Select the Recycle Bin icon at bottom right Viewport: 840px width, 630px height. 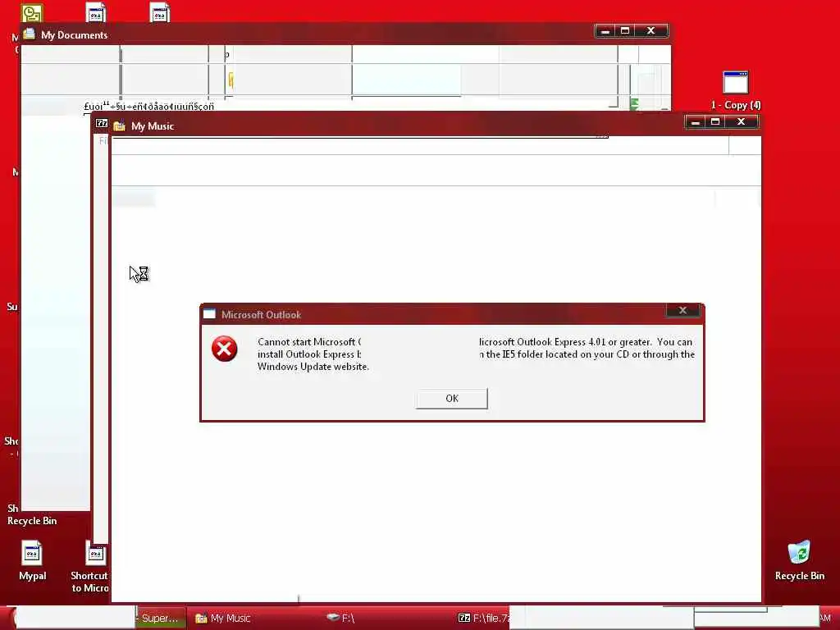point(799,560)
